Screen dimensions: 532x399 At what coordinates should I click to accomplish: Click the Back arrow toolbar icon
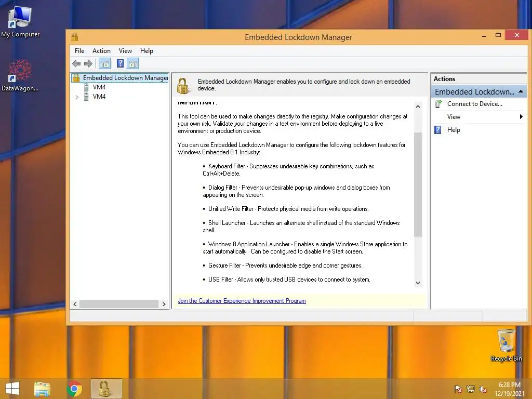[x=76, y=63]
